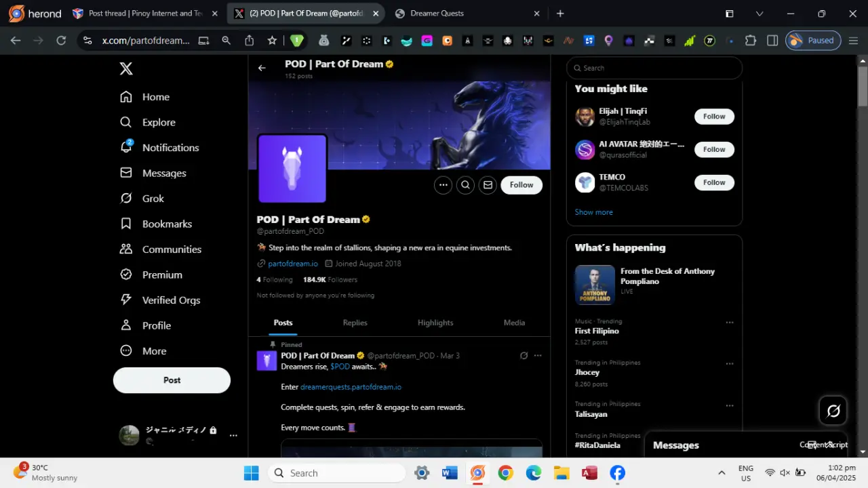Expand the Messages drawer
Screen dimensions: 868x488
(829, 445)
